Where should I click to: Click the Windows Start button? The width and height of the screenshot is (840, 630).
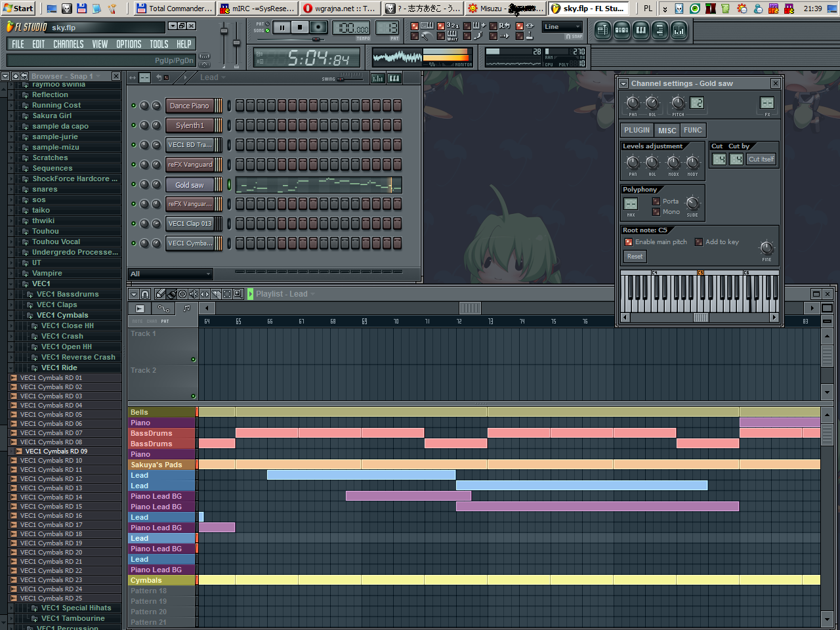[x=18, y=9]
